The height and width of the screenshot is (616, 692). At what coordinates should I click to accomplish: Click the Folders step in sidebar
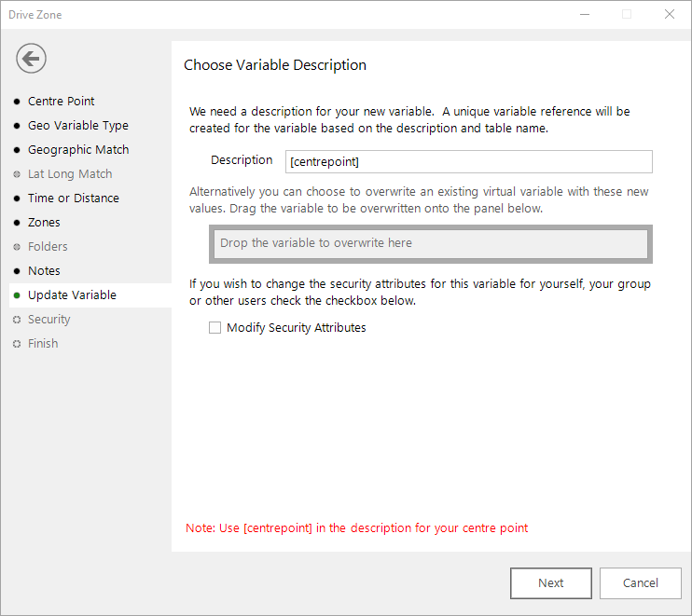tap(48, 246)
